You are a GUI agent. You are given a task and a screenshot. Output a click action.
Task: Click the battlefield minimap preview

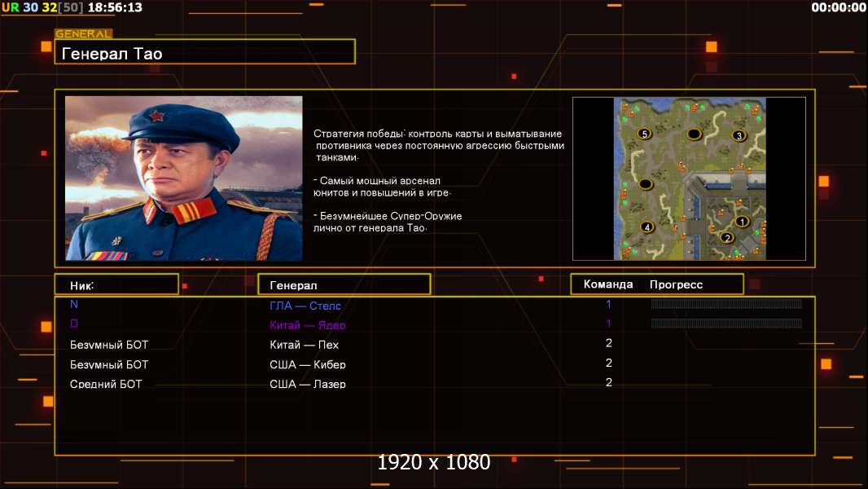point(689,178)
